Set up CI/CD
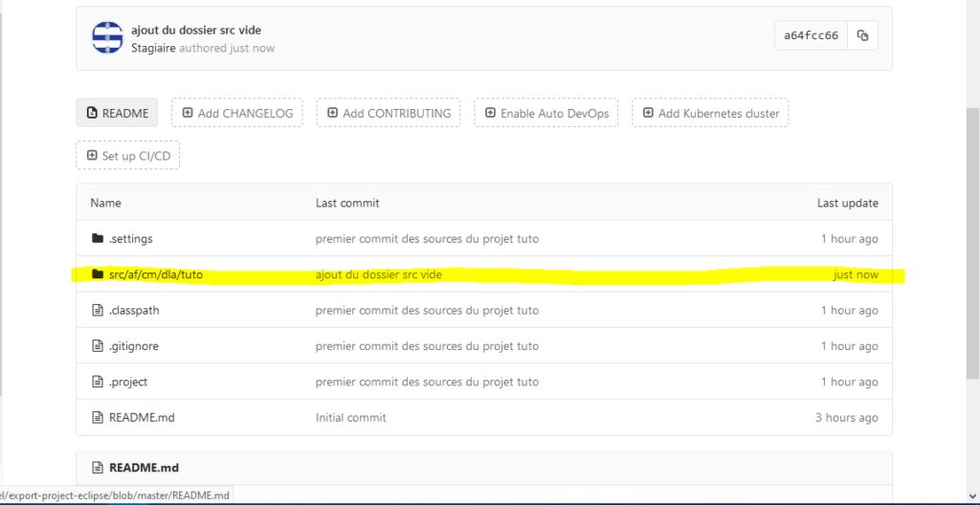Viewport: 980px width, 505px height. (127, 155)
